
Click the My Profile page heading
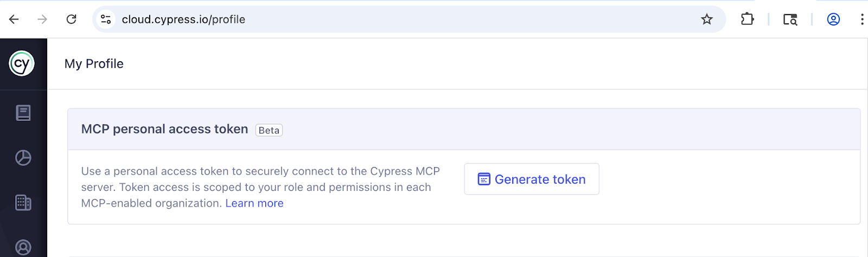coord(94,64)
